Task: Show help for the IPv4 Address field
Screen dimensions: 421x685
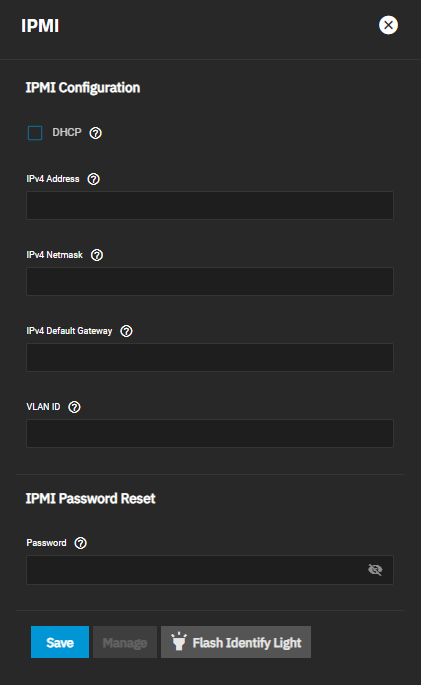Action: (93, 179)
